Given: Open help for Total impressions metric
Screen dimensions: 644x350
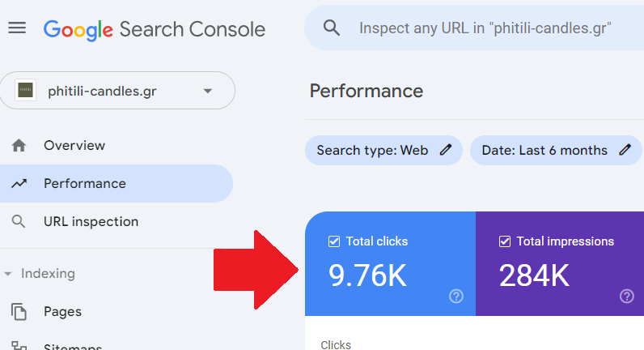Looking at the screenshot, I should click(x=627, y=297).
